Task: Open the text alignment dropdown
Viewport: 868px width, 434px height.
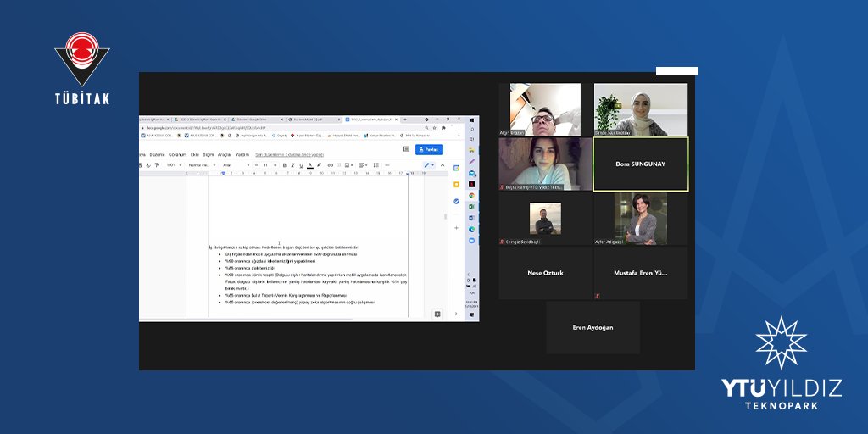Action: click(363, 165)
